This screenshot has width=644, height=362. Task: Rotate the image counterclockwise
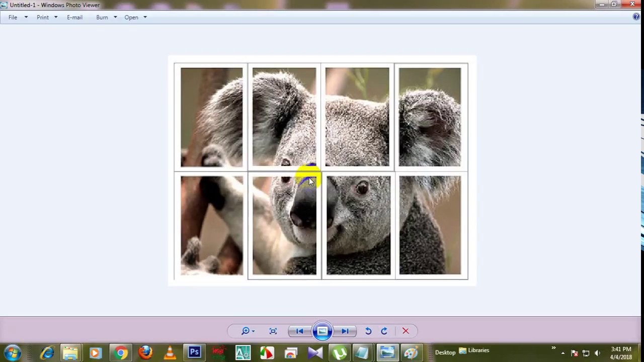click(368, 331)
